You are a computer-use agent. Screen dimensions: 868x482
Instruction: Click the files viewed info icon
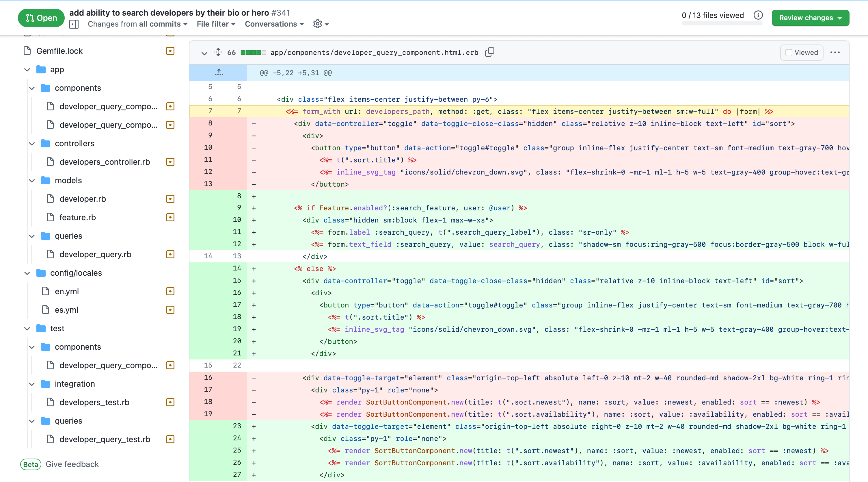(758, 15)
